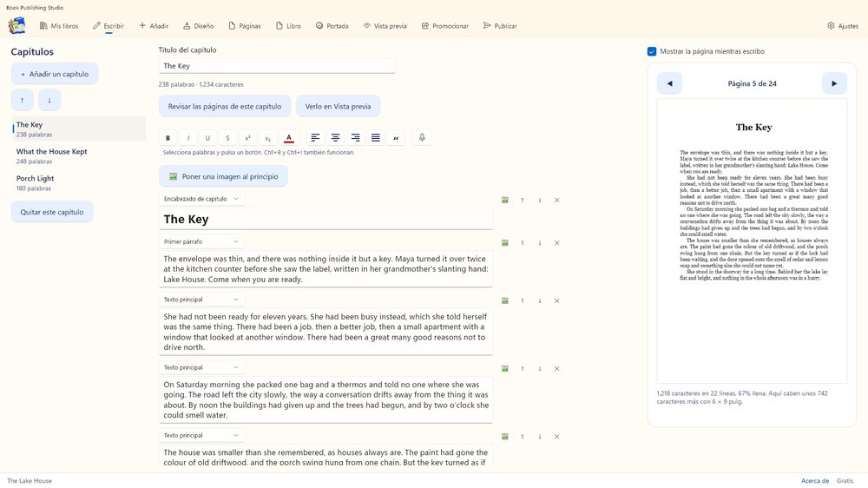Click the Book Publishing Studio app logo
Screen dimensions: 868x488
pyautogui.click(x=16, y=25)
